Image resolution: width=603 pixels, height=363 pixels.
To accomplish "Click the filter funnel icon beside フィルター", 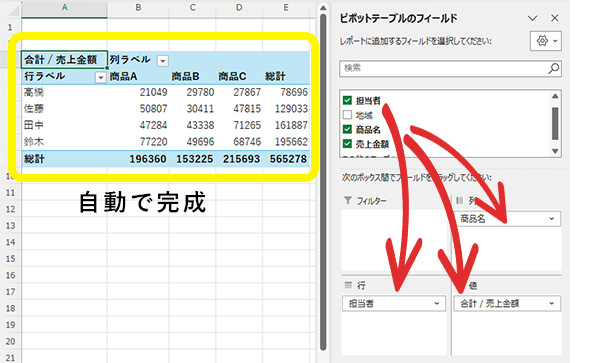I will click(348, 200).
